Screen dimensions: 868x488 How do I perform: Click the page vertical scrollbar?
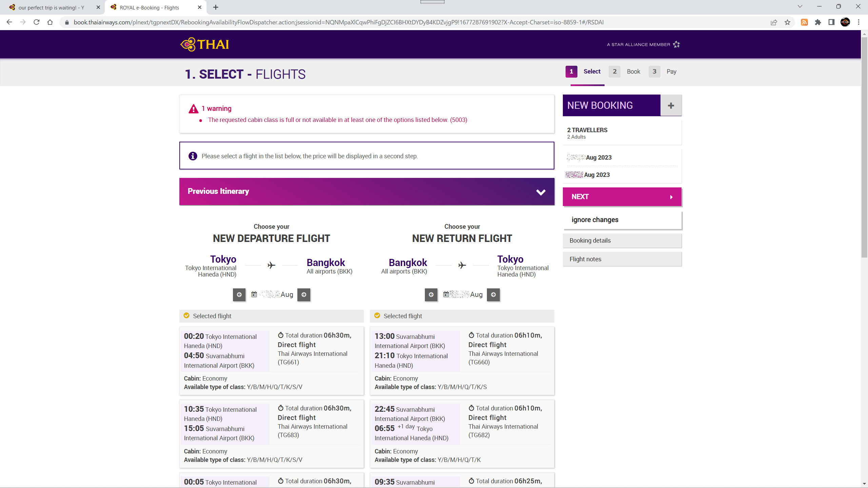[x=864, y=147]
